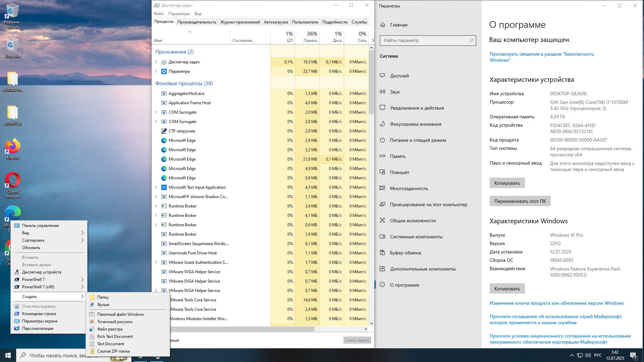The width and height of the screenshot is (644, 362).
Task: Click the taskbar clock showing 3:42
Action: (615, 355)
